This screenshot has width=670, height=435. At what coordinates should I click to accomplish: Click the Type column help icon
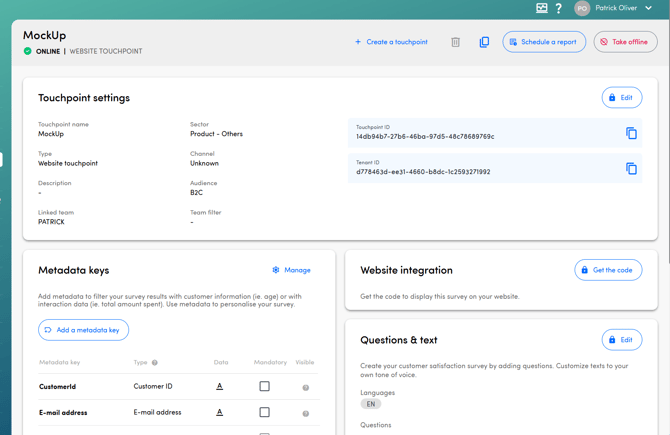pyautogui.click(x=155, y=363)
